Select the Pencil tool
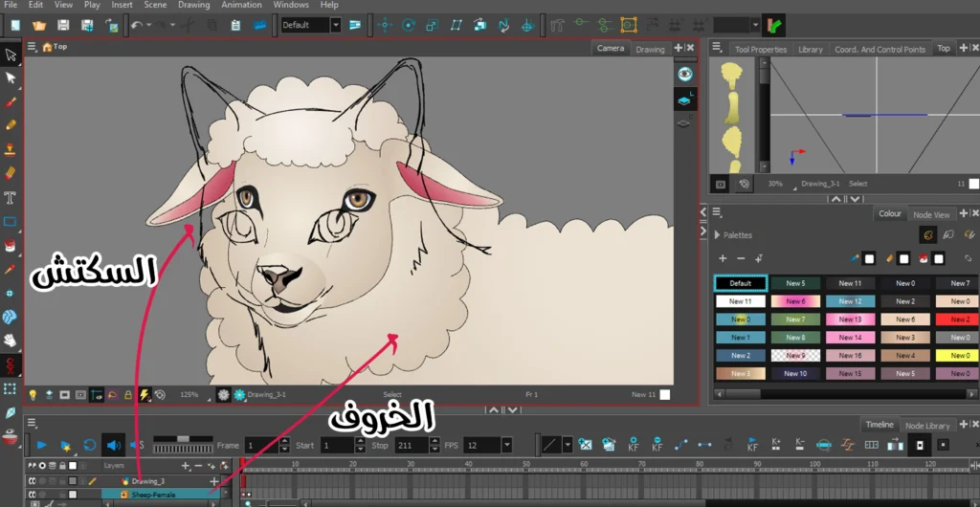This screenshot has width=980, height=507. pos(10,125)
